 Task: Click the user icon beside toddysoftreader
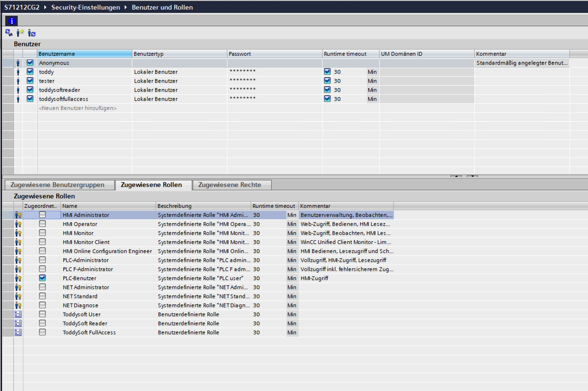point(18,90)
